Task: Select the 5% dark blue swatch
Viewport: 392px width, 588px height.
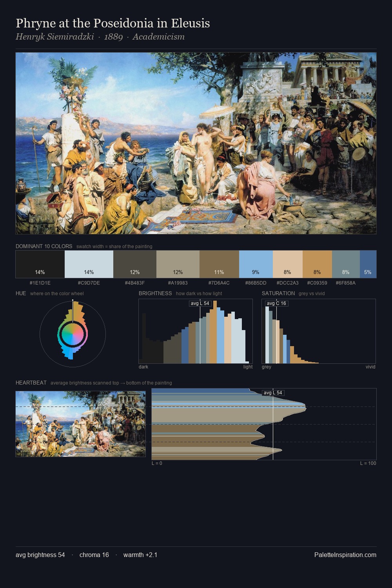Action: [368, 264]
